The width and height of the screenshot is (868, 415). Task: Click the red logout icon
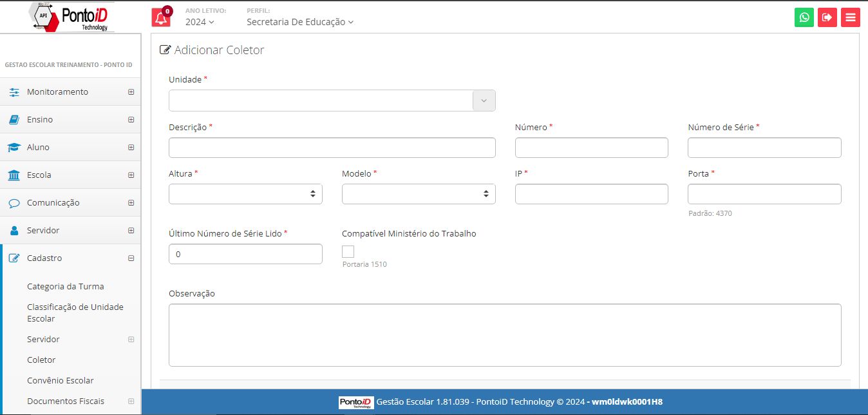[827, 17]
